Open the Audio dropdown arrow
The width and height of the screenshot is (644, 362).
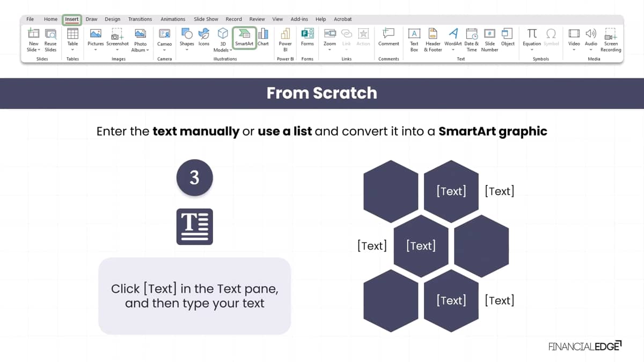(591, 50)
